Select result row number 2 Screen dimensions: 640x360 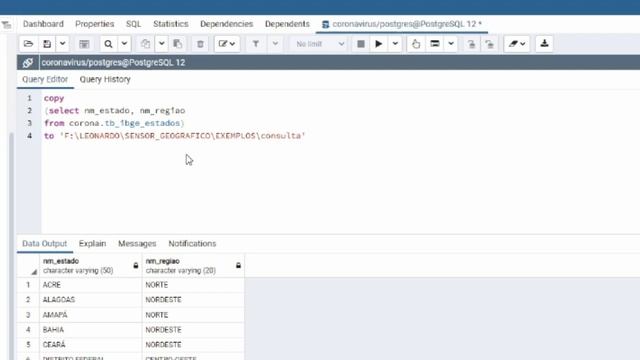tap(28, 300)
